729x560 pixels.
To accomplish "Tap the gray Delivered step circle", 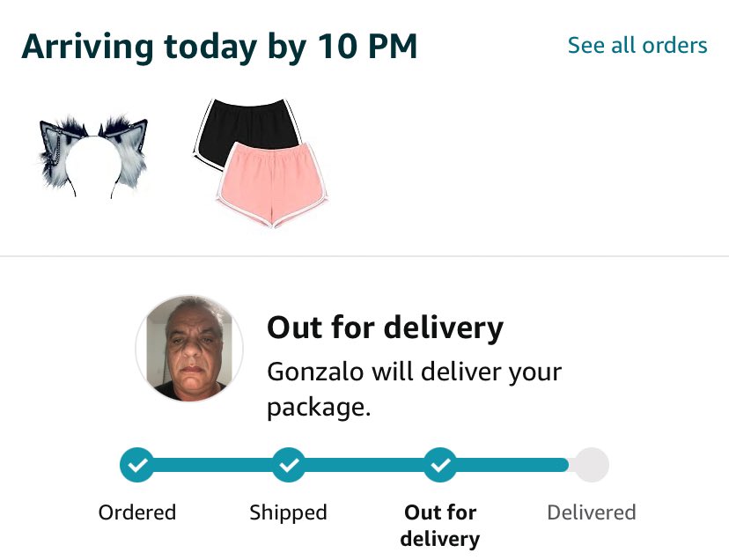I will click(x=591, y=465).
